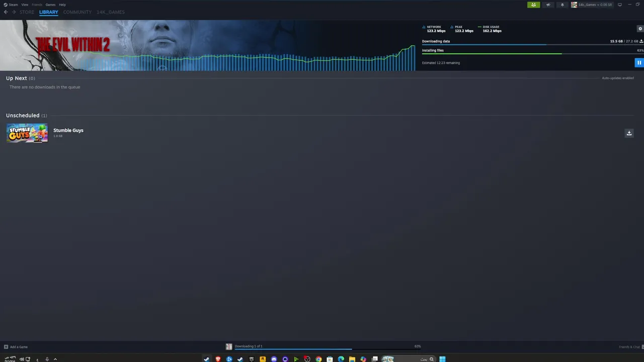
Task: Open the announcements megaphone icon
Action: (548, 5)
